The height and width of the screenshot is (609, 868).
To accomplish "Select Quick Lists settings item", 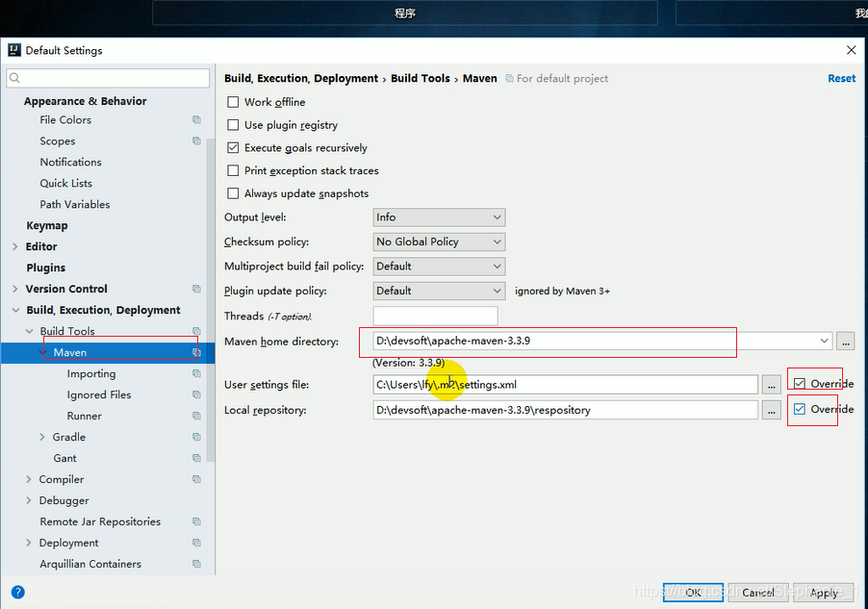I will (65, 183).
